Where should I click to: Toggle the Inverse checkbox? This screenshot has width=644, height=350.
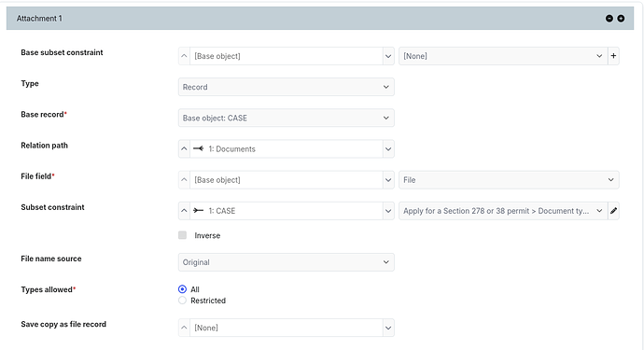[182, 235]
